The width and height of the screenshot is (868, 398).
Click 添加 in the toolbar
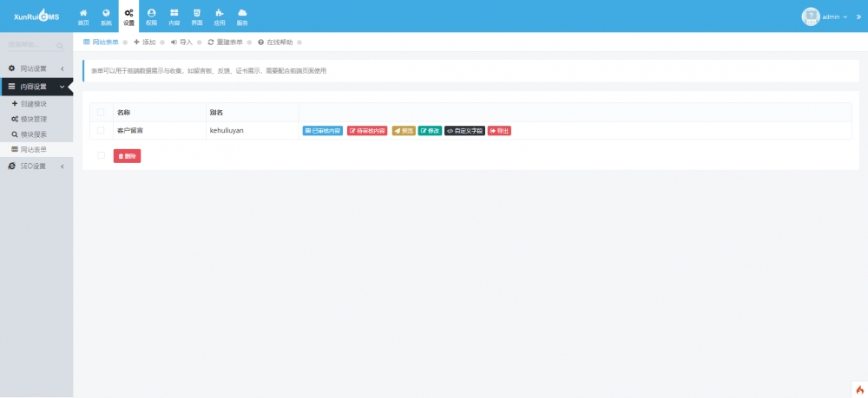144,42
